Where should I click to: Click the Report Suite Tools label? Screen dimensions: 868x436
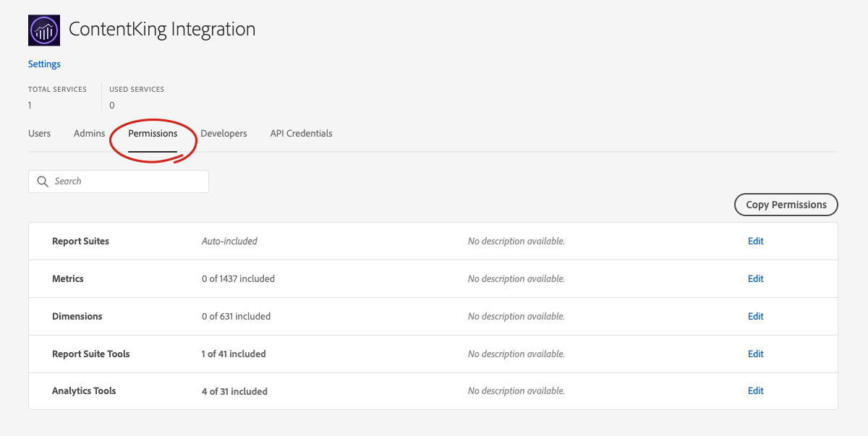(x=91, y=354)
